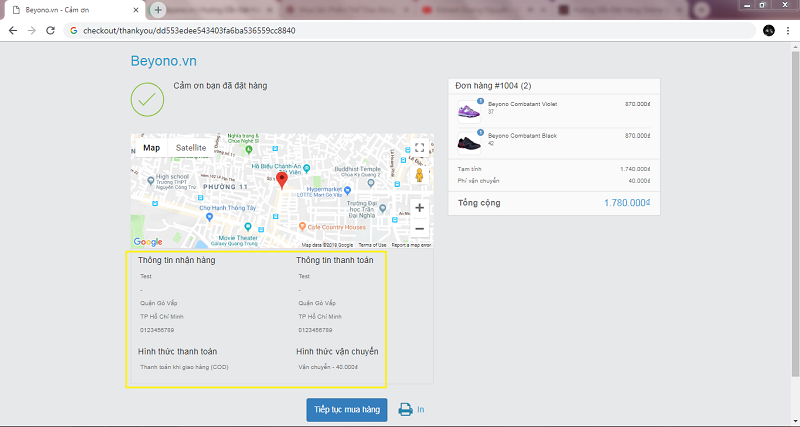800x427 pixels.
Task: Click the Beyono Combatant Violet shoe thumbnail
Action: (469, 111)
